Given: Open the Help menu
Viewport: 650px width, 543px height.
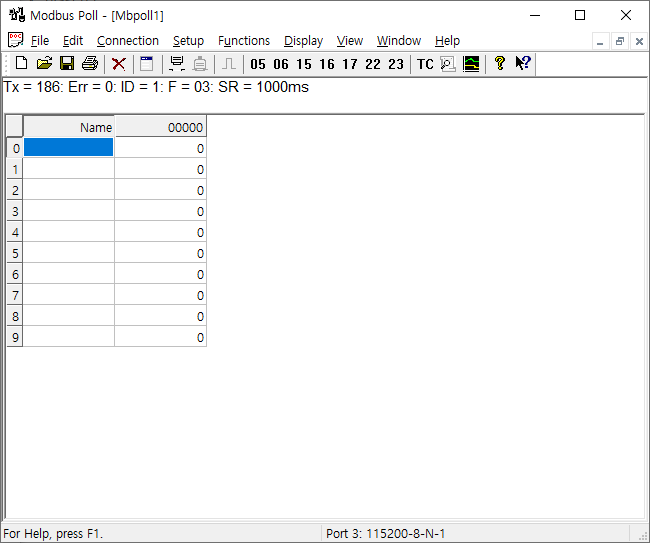Looking at the screenshot, I should point(447,41).
